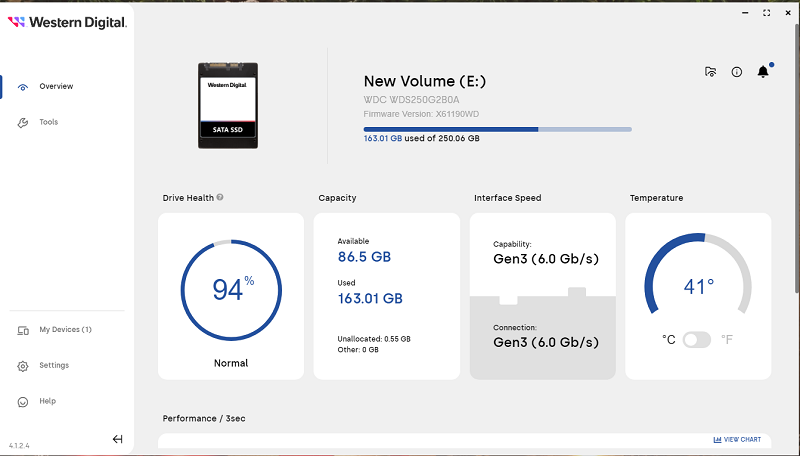Click the Drive Health help question mark
Viewport: 800px width, 456px height.
(x=220, y=197)
